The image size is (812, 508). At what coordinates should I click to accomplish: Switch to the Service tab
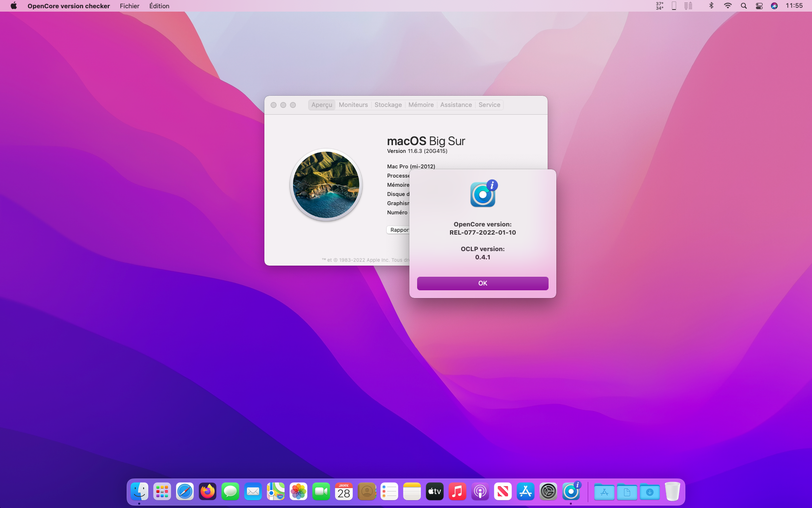point(490,105)
